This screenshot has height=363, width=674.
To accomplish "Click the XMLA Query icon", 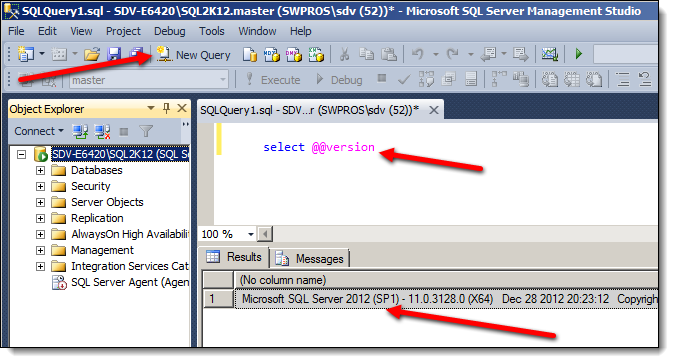I will tap(316, 55).
